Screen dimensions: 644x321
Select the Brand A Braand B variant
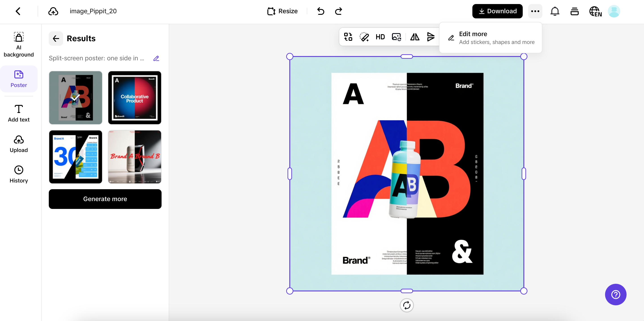pyautogui.click(x=134, y=157)
